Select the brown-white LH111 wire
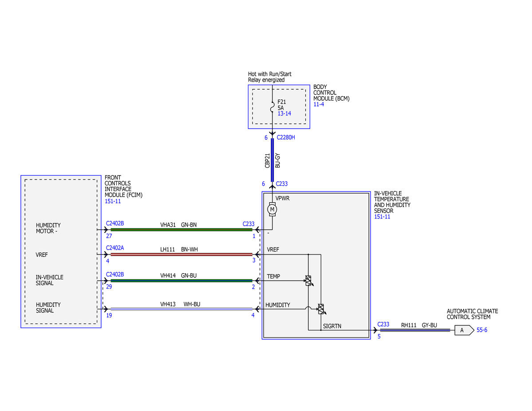This screenshot has height=411, width=532. pos(181,254)
